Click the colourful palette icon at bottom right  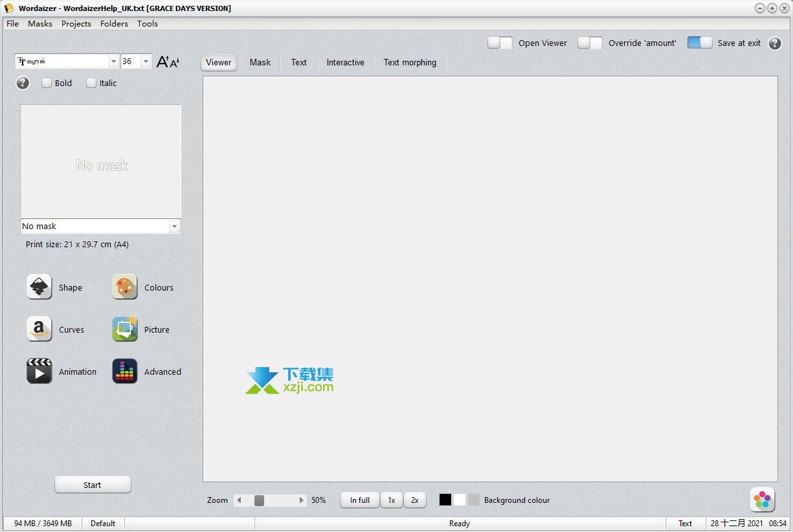point(763,499)
